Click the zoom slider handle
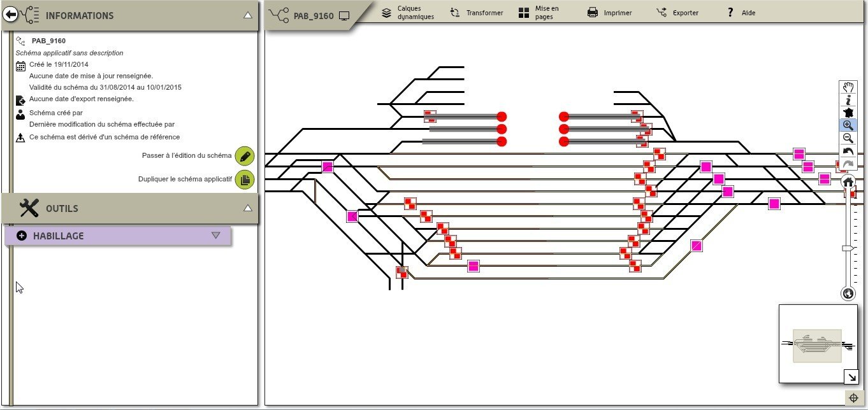The width and height of the screenshot is (868, 410). (x=848, y=248)
